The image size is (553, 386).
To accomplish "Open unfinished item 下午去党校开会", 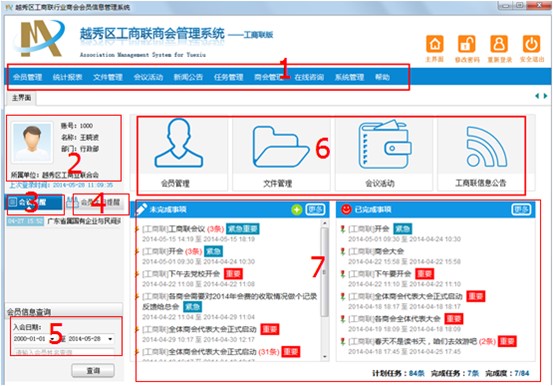I will pos(181,274).
